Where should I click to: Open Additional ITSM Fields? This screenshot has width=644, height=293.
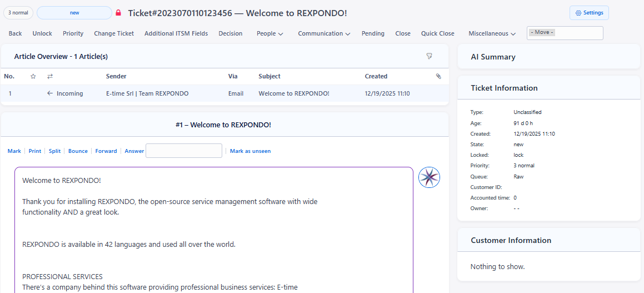pyautogui.click(x=176, y=34)
